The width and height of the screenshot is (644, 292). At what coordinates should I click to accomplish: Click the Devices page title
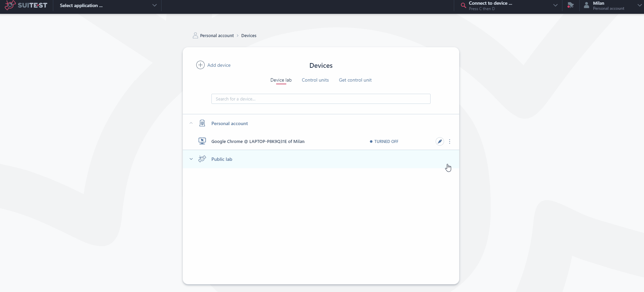tap(321, 65)
